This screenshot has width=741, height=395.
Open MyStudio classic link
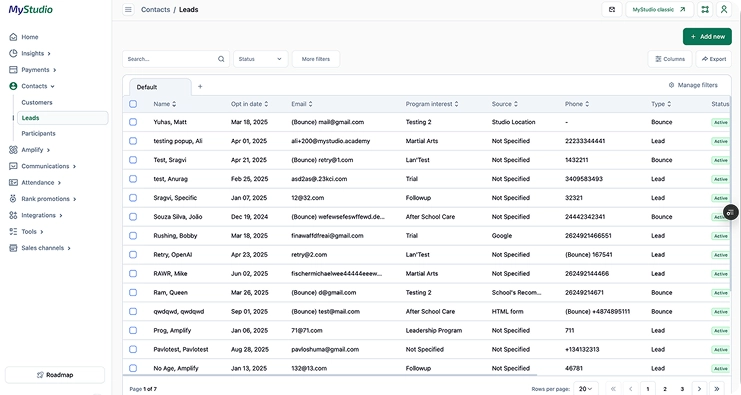(659, 9)
